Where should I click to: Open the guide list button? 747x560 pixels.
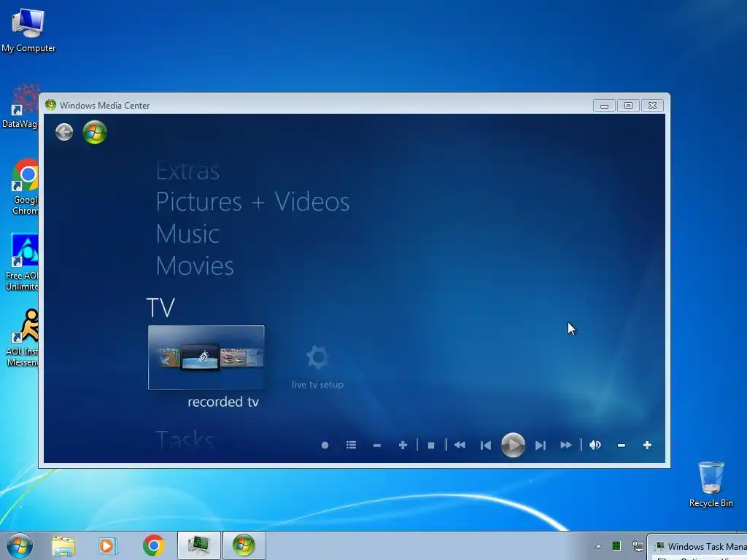coord(351,445)
